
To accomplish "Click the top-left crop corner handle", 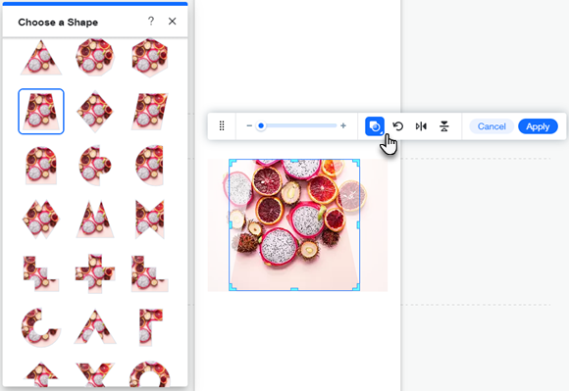I will (233, 163).
